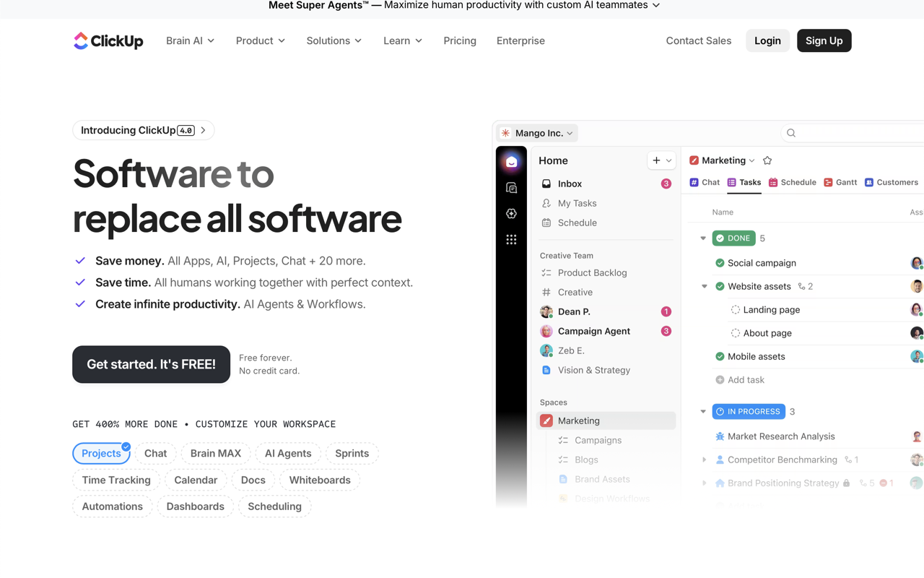Switch to the Gantt tab
The height and width of the screenshot is (578, 924).
840,182
